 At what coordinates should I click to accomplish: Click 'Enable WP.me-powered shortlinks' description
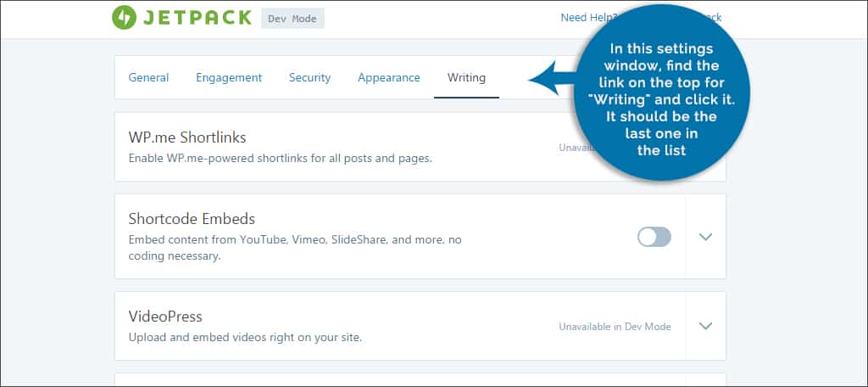280,158
